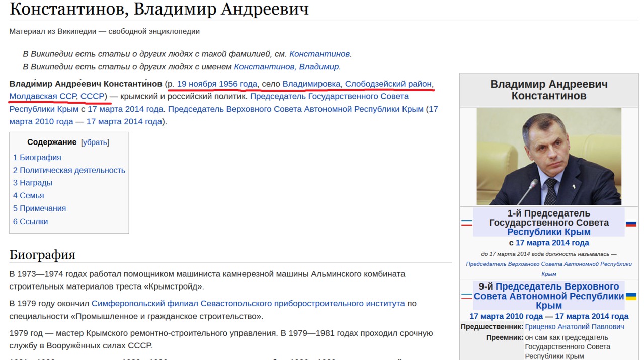644x360 pixels.
Task: Click the Биография section heading
Action: (42, 255)
